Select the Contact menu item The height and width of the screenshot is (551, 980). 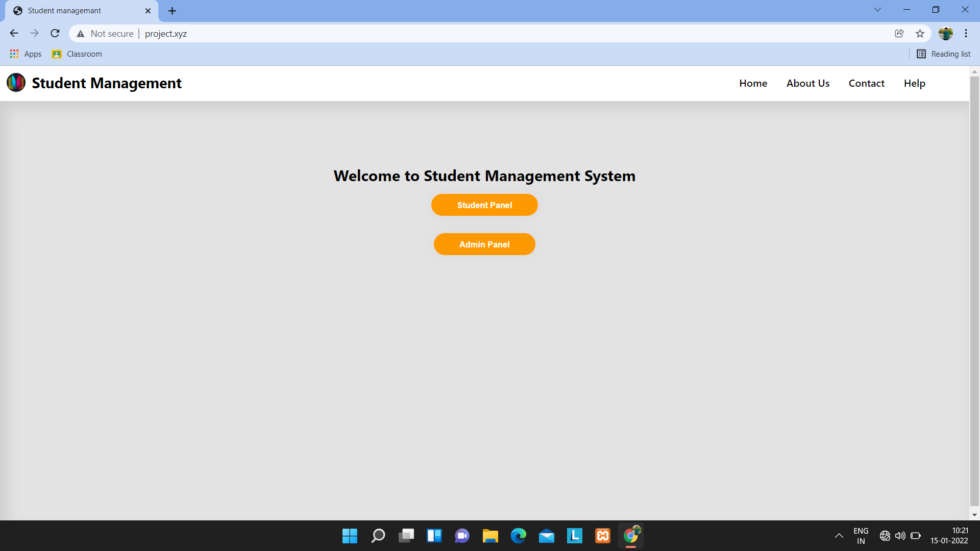(866, 83)
